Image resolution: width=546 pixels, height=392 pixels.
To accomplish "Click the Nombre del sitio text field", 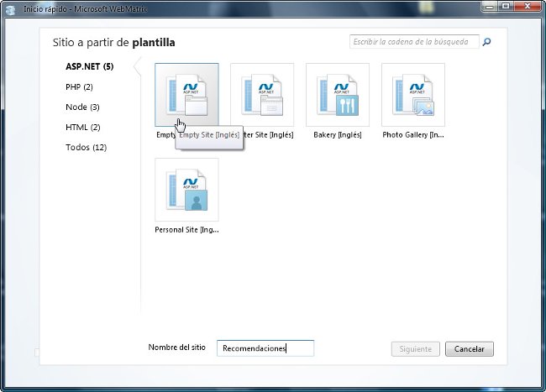I will [265, 348].
